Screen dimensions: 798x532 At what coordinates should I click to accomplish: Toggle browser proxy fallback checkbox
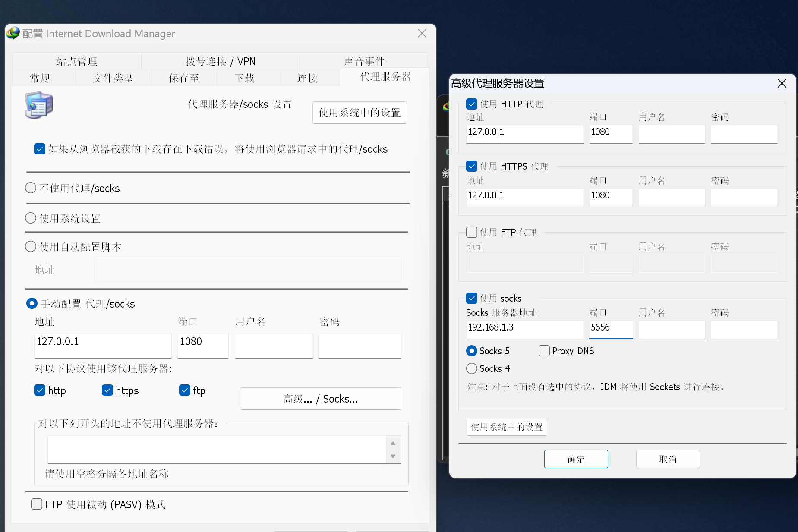click(x=40, y=149)
